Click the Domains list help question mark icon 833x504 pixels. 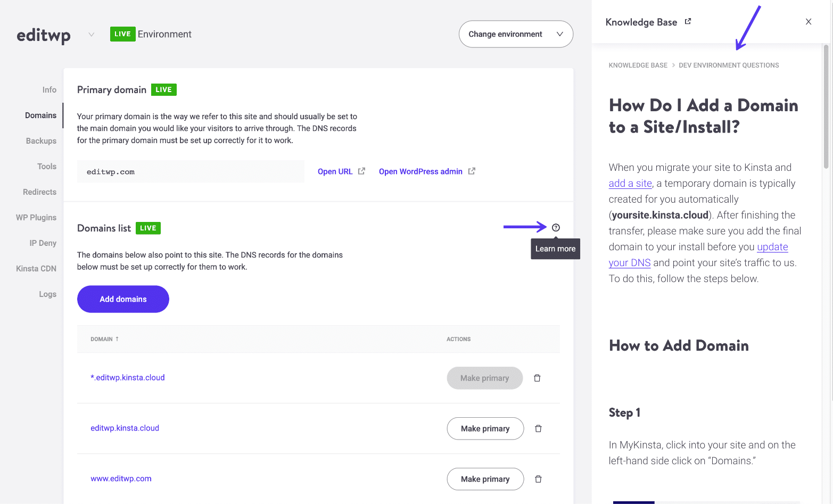(x=555, y=227)
